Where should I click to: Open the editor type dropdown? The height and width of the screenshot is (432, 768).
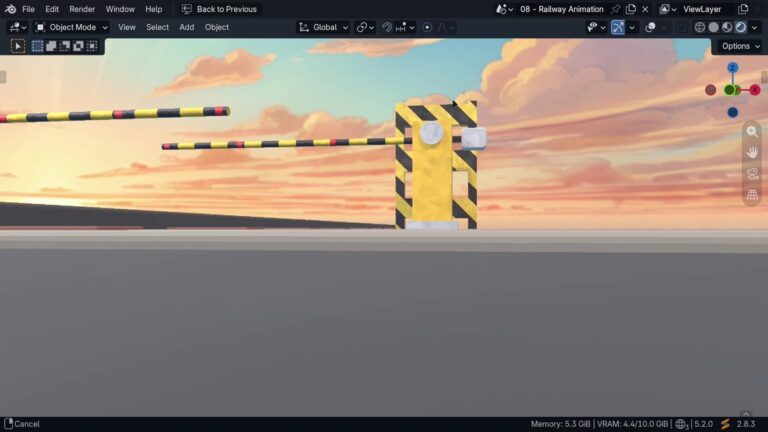click(18, 27)
